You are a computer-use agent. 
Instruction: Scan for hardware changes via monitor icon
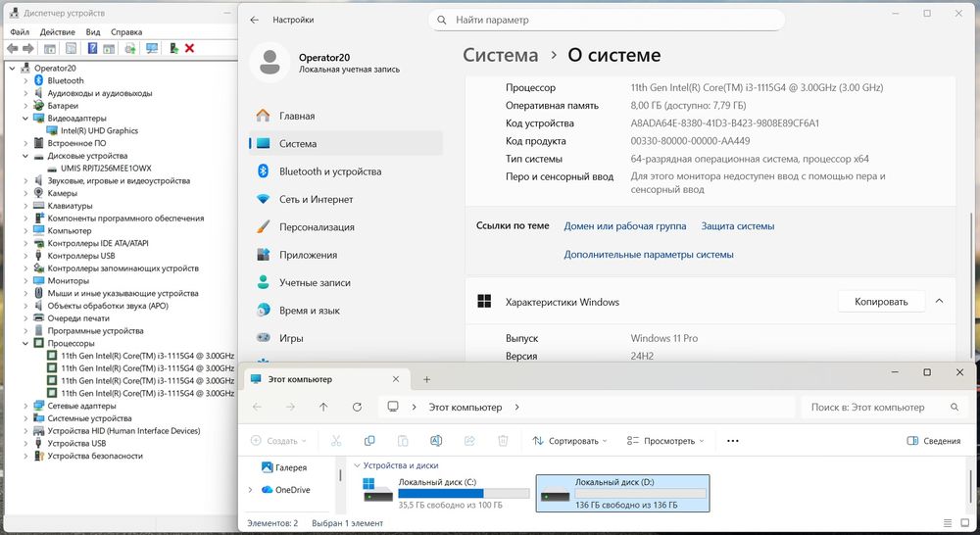(x=152, y=48)
